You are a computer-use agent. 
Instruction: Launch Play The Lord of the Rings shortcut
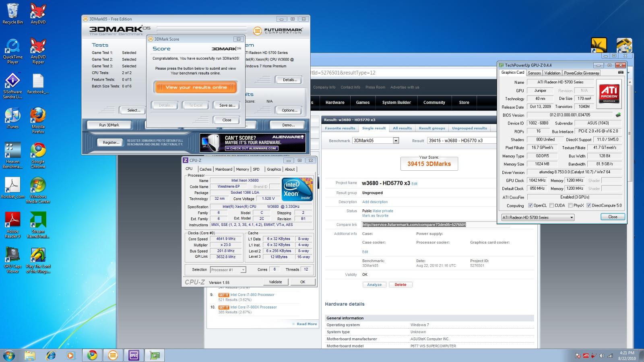[x=38, y=260]
